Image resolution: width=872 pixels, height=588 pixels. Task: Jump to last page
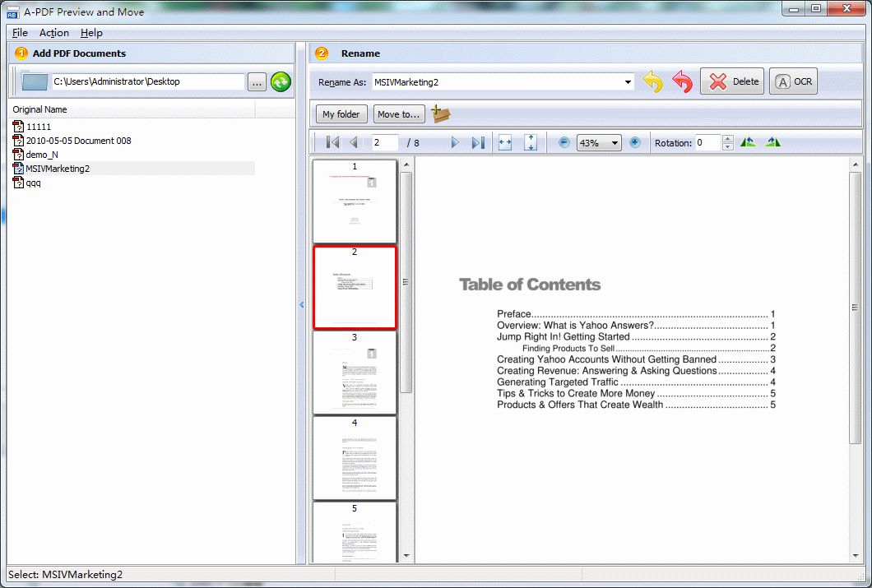coord(478,142)
